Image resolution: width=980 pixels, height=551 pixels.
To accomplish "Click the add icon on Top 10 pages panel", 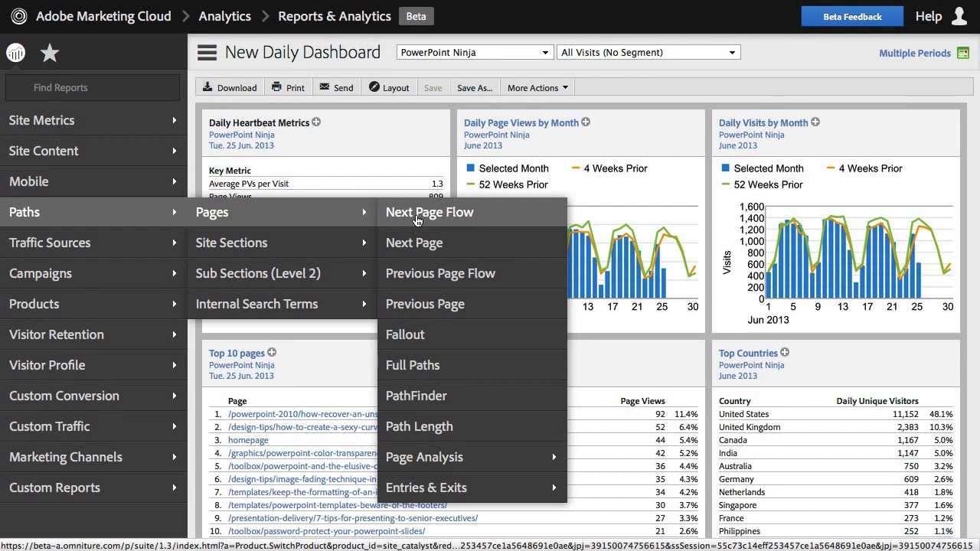I will coord(272,353).
